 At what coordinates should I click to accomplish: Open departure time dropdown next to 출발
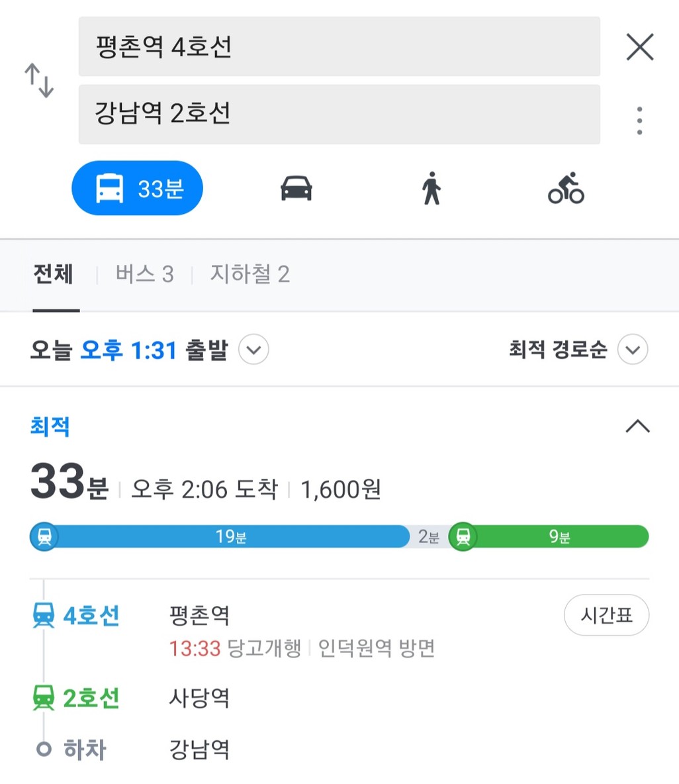pyautogui.click(x=254, y=350)
